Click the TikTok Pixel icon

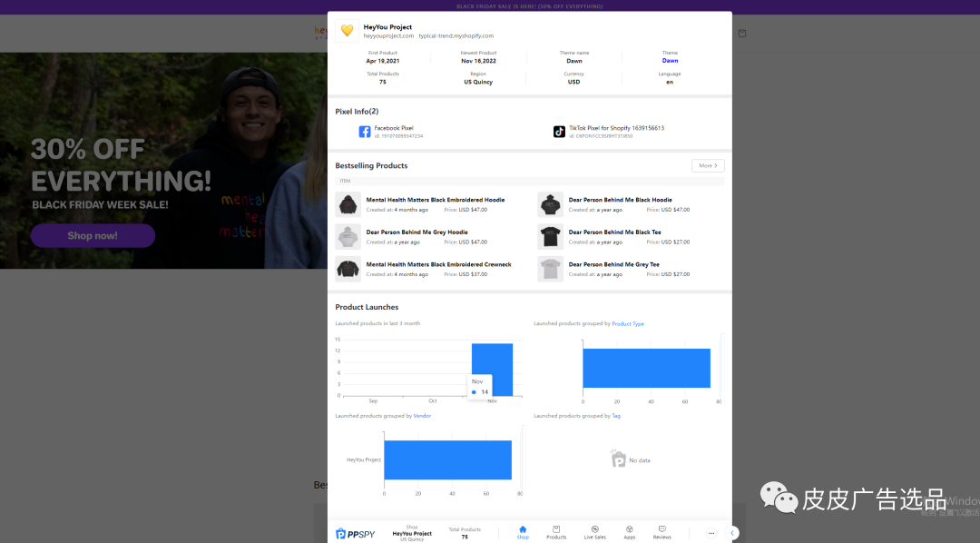tap(559, 132)
